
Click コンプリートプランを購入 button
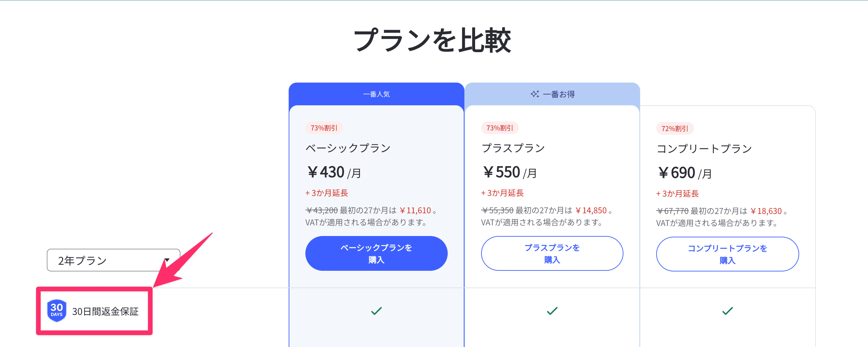tap(727, 254)
